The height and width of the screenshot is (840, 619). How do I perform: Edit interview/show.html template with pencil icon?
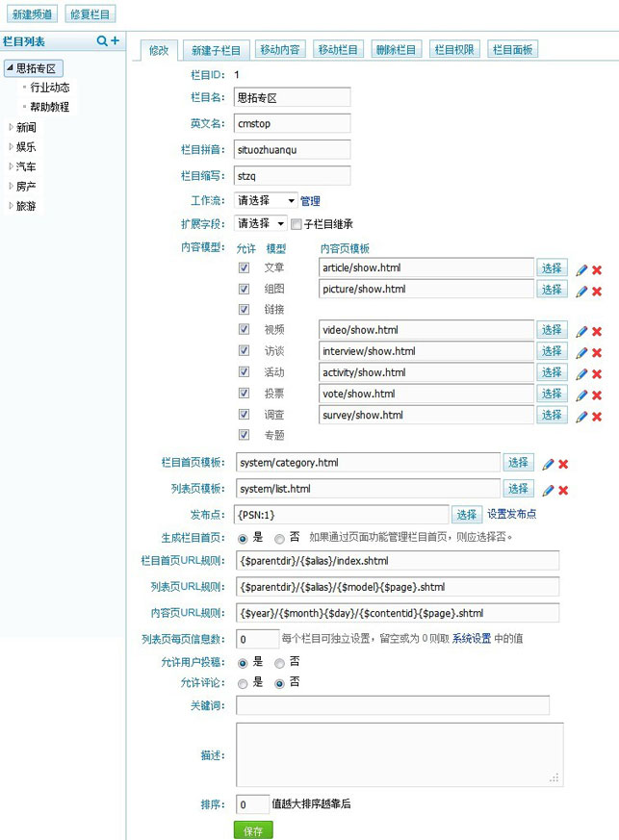coord(581,353)
